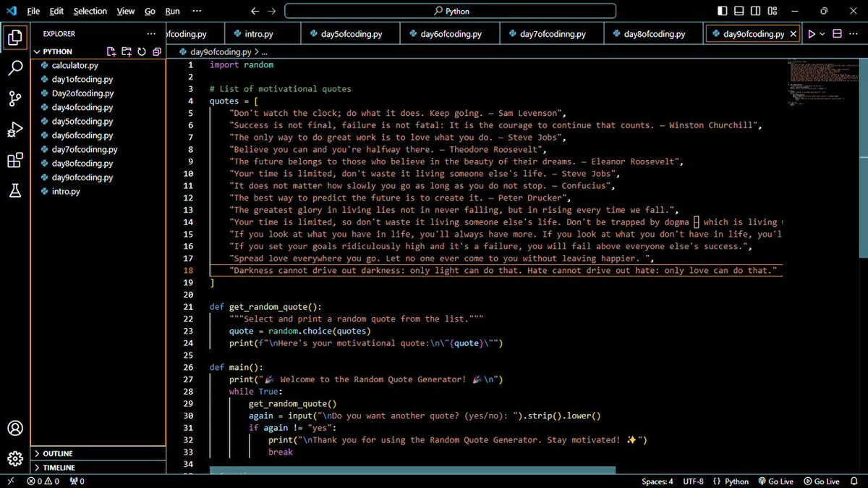
Task: Switch to day6ofcoding.py tab
Action: [x=451, y=34]
